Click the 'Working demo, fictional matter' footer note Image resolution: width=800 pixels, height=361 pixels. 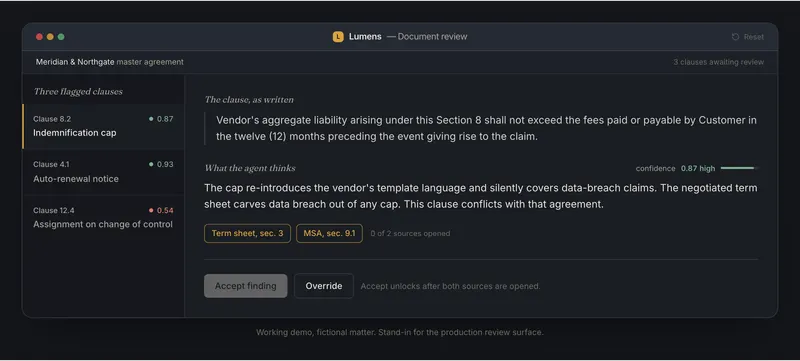(x=399, y=332)
